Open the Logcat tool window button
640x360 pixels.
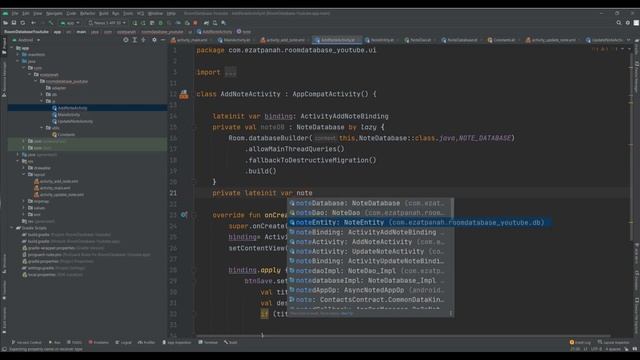pyautogui.click(x=123, y=342)
